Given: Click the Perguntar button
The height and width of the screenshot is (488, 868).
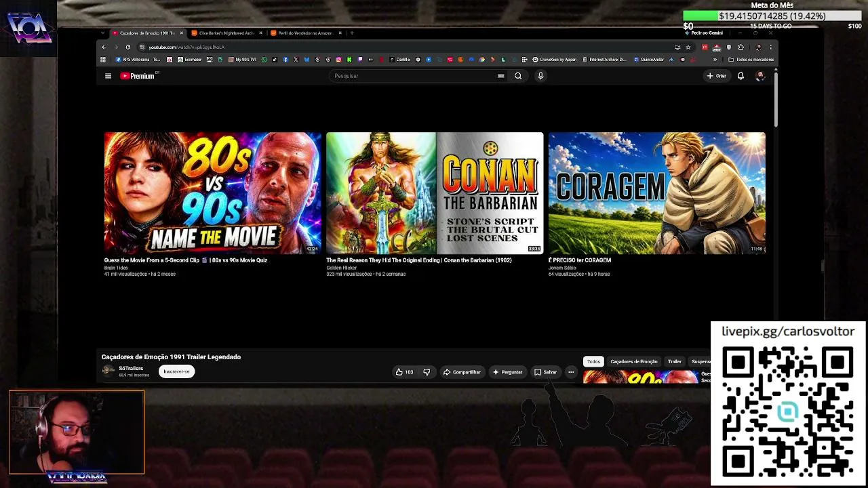Looking at the screenshot, I should pos(507,372).
